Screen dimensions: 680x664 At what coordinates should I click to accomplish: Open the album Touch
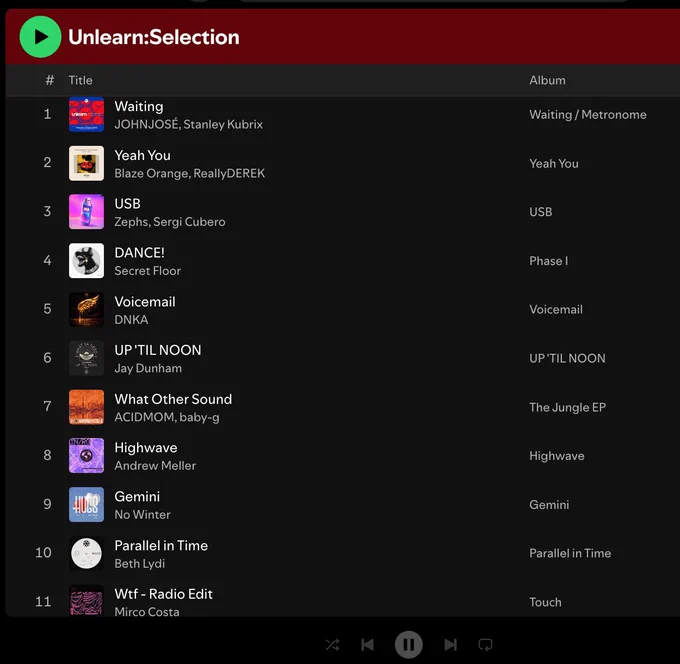[545, 602]
